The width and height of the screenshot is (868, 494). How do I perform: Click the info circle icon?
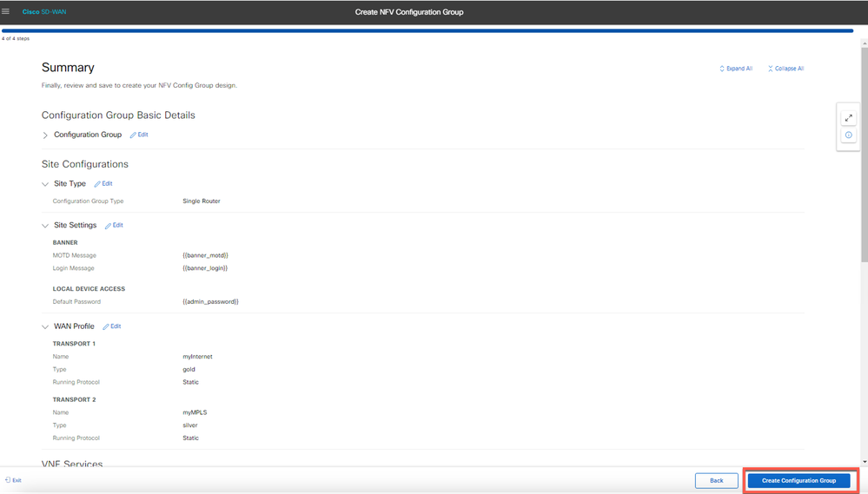coord(849,135)
